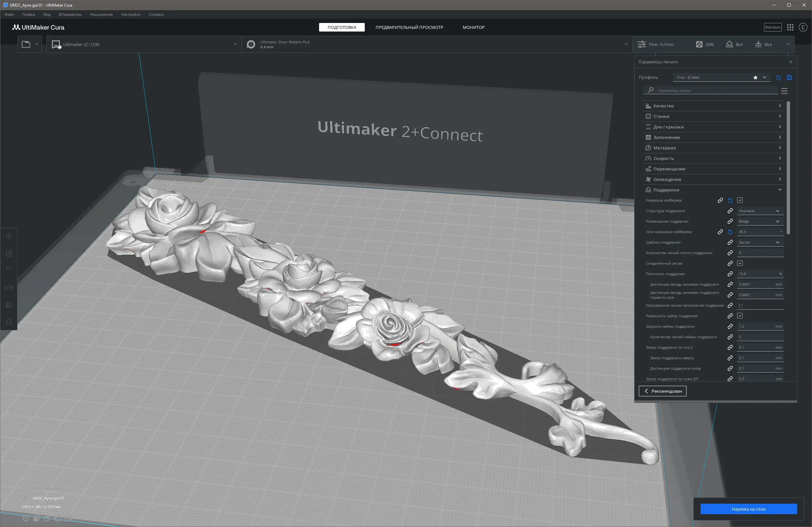Open the Расширения menu
The width and height of the screenshot is (812, 527).
101,14
